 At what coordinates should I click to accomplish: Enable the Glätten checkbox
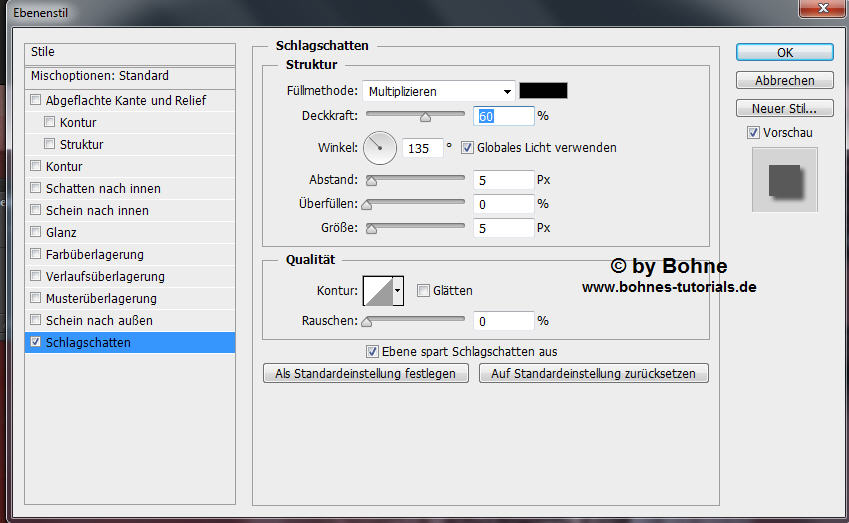[x=423, y=291]
